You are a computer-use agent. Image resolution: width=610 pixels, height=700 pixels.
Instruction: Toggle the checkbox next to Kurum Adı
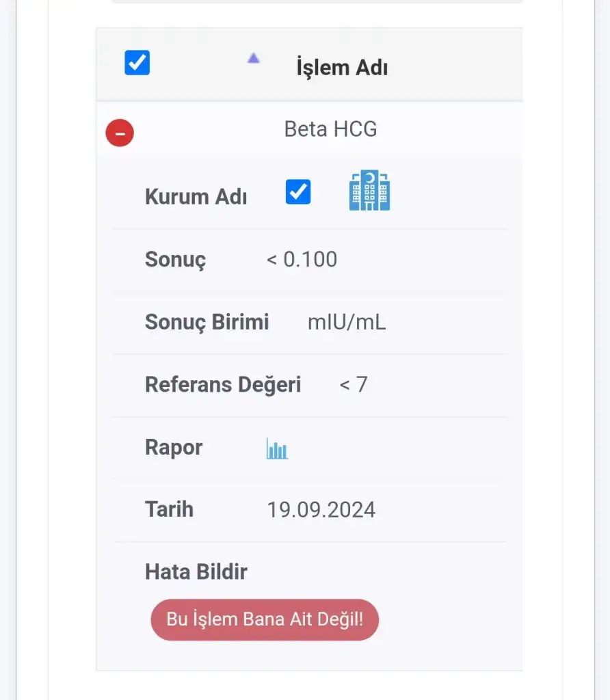pos(298,191)
